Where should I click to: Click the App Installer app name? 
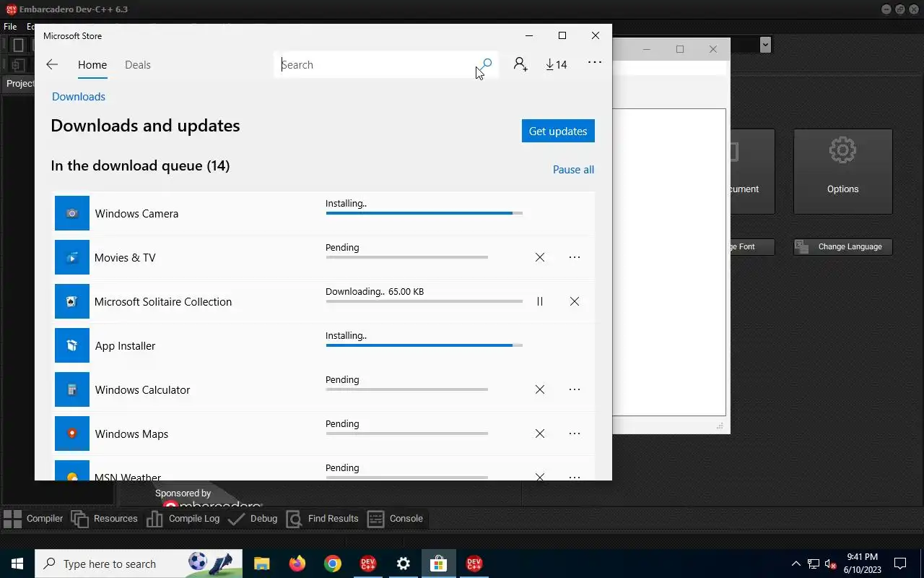pos(125,345)
